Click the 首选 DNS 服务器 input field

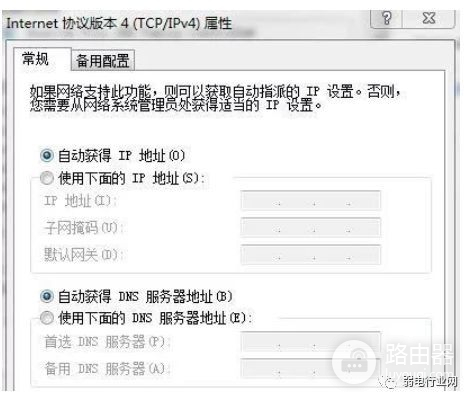pyautogui.click(x=310, y=342)
